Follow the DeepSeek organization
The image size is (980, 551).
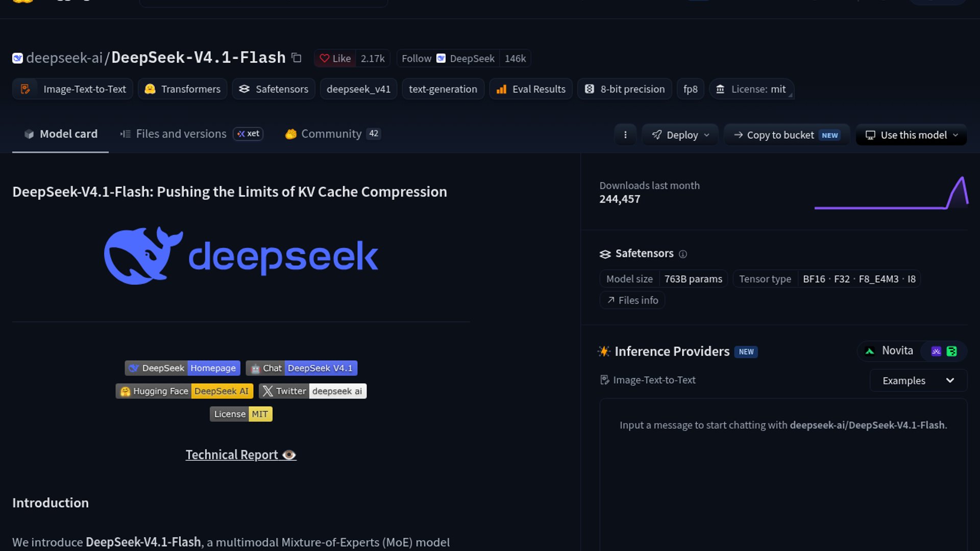[x=448, y=59]
